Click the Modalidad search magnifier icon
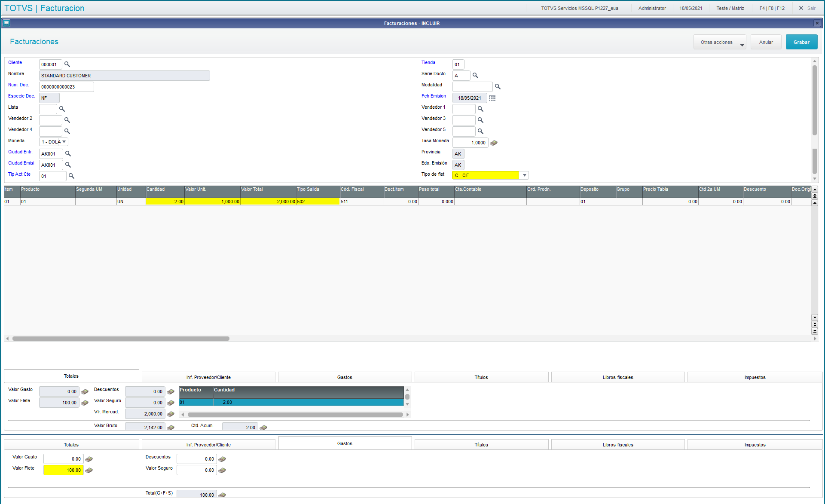 [498, 87]
